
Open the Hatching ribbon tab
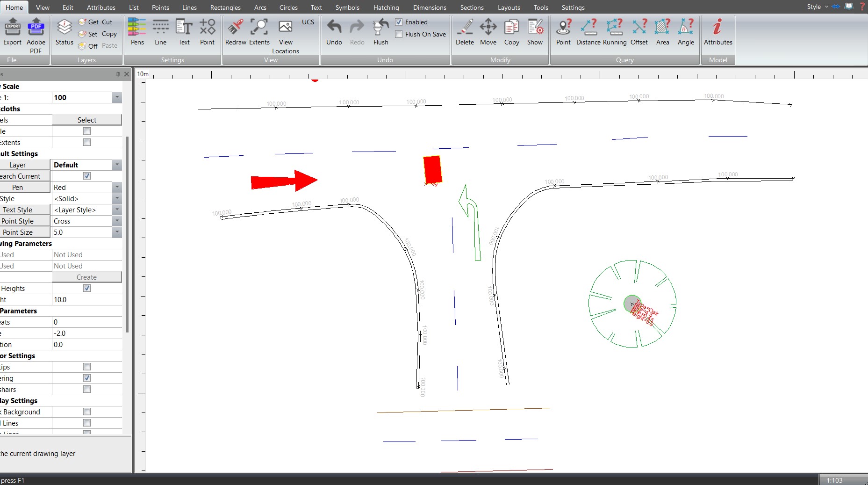(x=386, y=7)
